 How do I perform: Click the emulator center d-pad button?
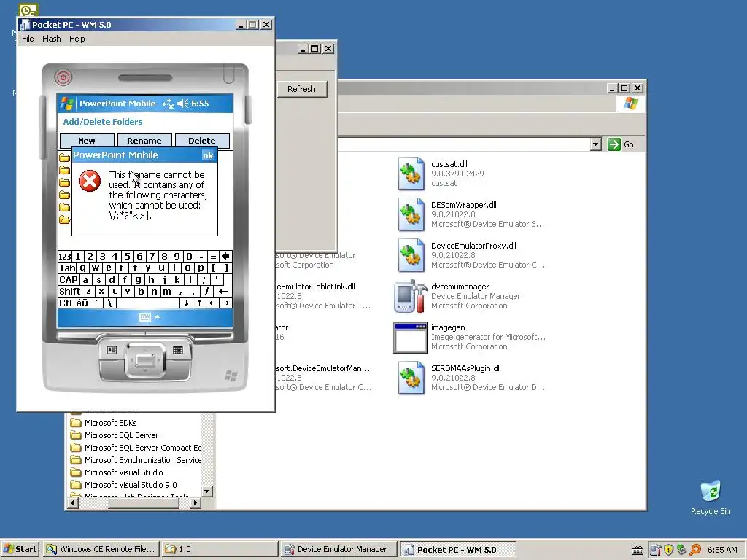tap(145, 360)
